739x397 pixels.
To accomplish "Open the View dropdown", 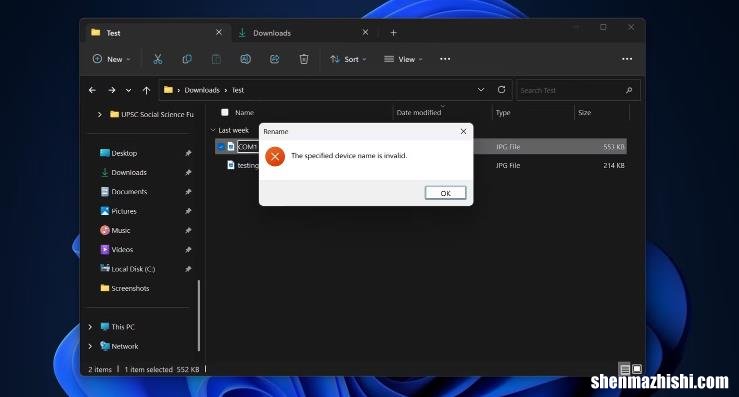I will coord(403,59).
